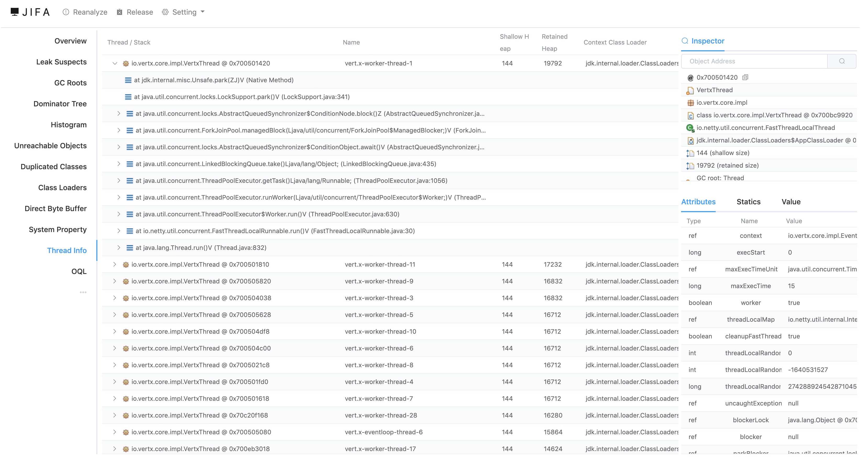Click the Object Address input field
This screenshot has width=868, height=461.
click(754, 61)
